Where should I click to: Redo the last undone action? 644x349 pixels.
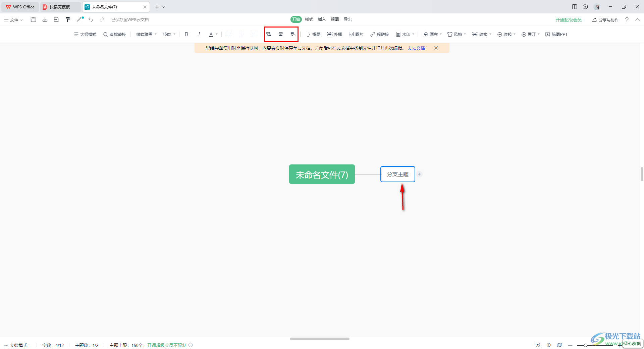pyautogui.click(x=102, y=20)
